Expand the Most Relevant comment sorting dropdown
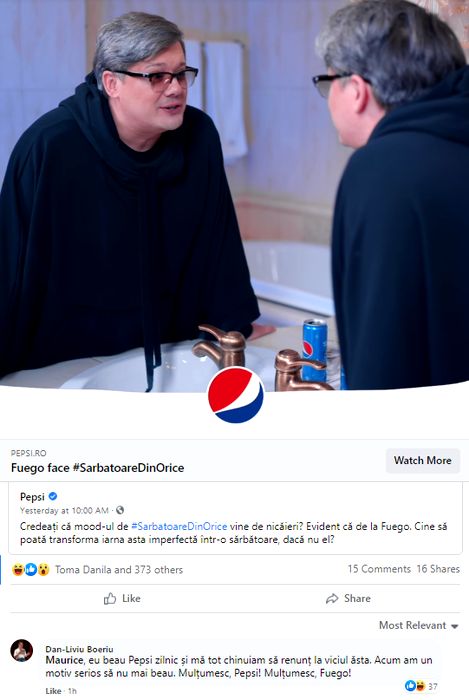This screenshot has height=700, width=469. click(x=419, y=625)
